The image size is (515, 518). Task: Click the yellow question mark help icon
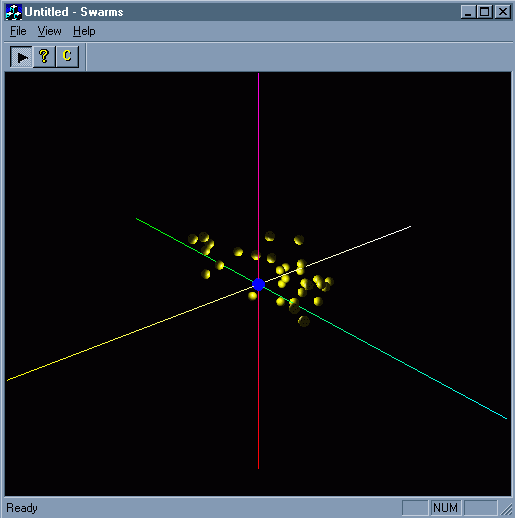pyautogui.click(x=44, y=57)
